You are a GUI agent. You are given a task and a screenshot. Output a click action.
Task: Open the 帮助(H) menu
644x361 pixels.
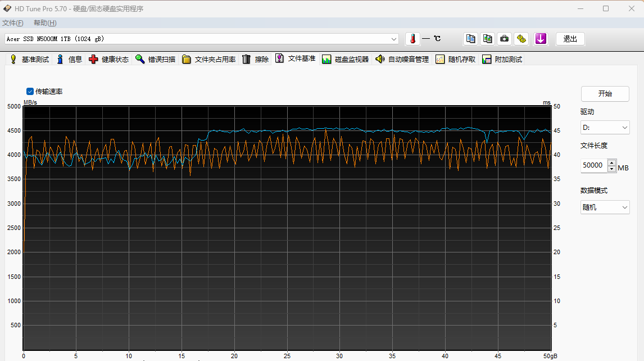(x=45, y=23)
